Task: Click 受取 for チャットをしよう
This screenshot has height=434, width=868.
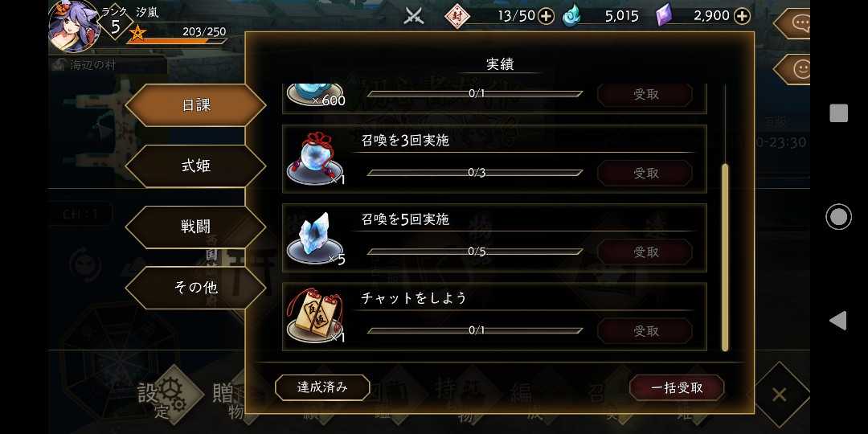Action: coord(645,331)
